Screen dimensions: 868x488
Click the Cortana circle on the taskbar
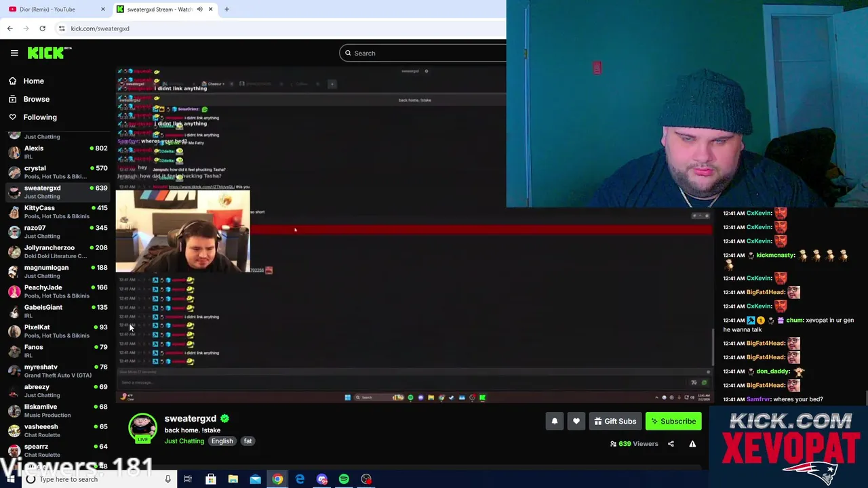click(x=31, y=479)
